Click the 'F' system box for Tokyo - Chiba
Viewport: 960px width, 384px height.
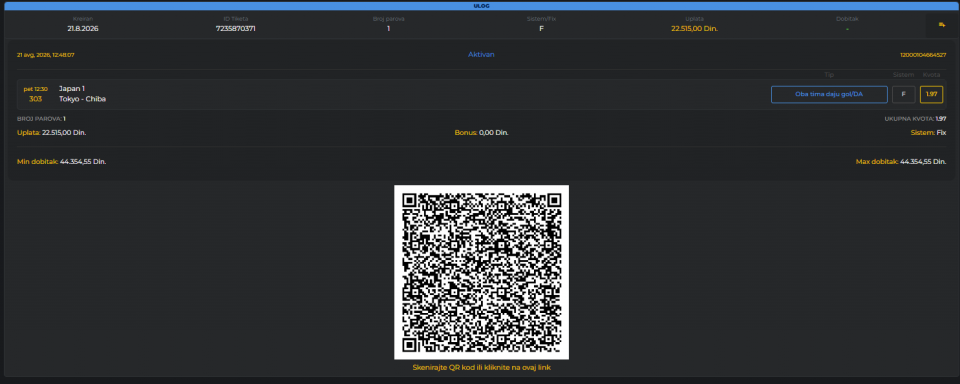904,94
